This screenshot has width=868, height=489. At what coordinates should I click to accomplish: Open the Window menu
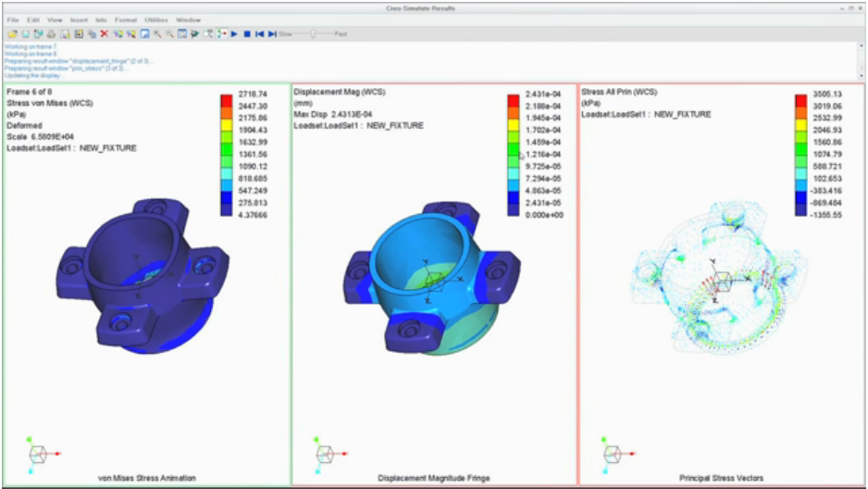tap(188, 19)
